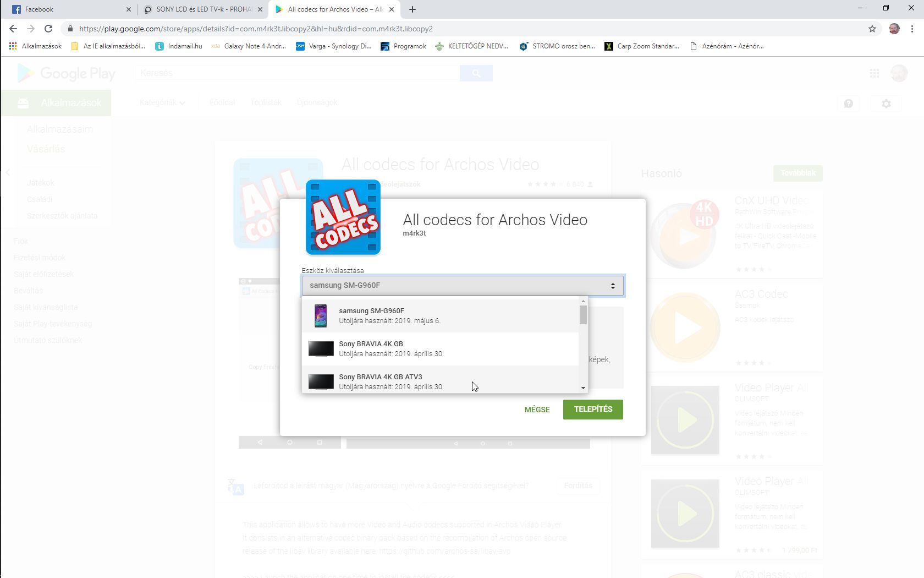Viewport: 924px width, 578px height.
Task: Open the CnX UHD Video similar app icon
Action: [685, 234]
